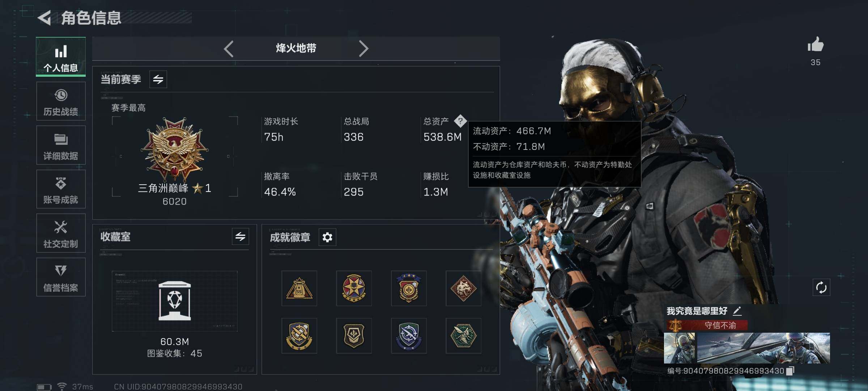Go to the 账号成就 tab
The height and width of the screenshot is (391, 868).
pyautogui.click(x=61, y=189)
